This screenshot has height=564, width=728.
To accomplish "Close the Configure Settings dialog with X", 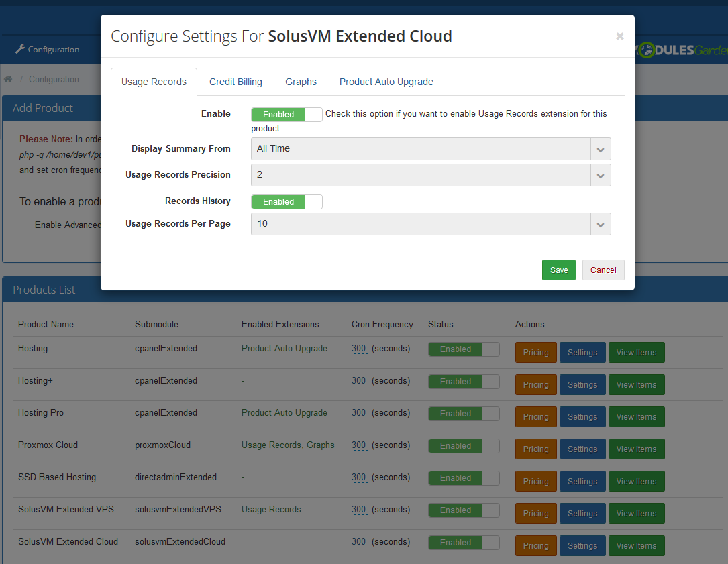I will pos(619,36).
